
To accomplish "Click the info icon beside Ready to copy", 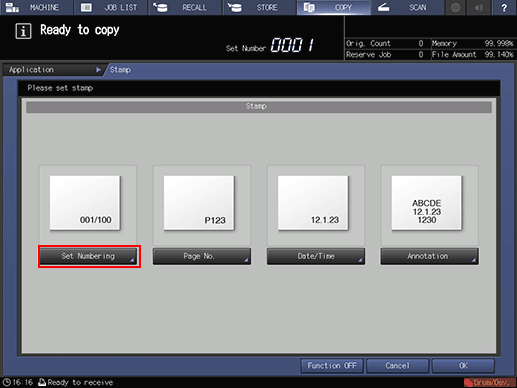I will [x=23, y=31].
